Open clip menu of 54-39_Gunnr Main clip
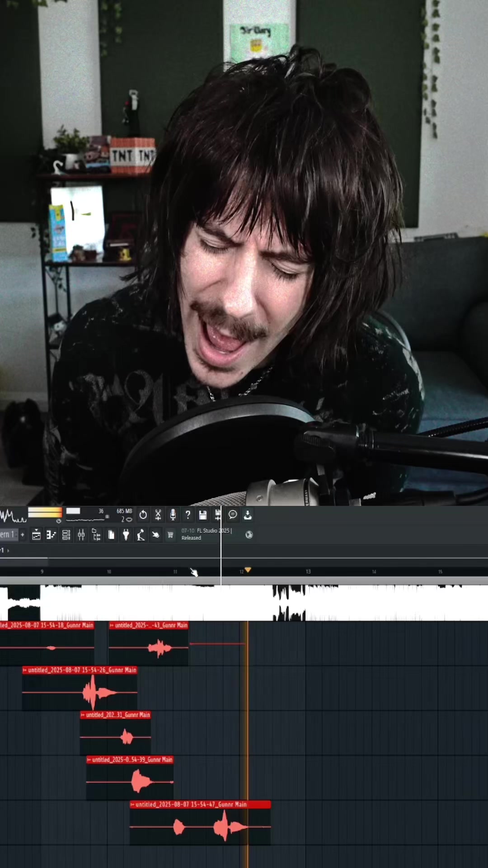 89,759
